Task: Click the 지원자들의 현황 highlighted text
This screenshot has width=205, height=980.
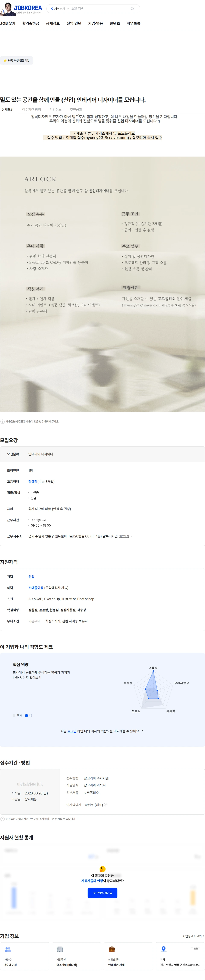Action: point(92,881)
